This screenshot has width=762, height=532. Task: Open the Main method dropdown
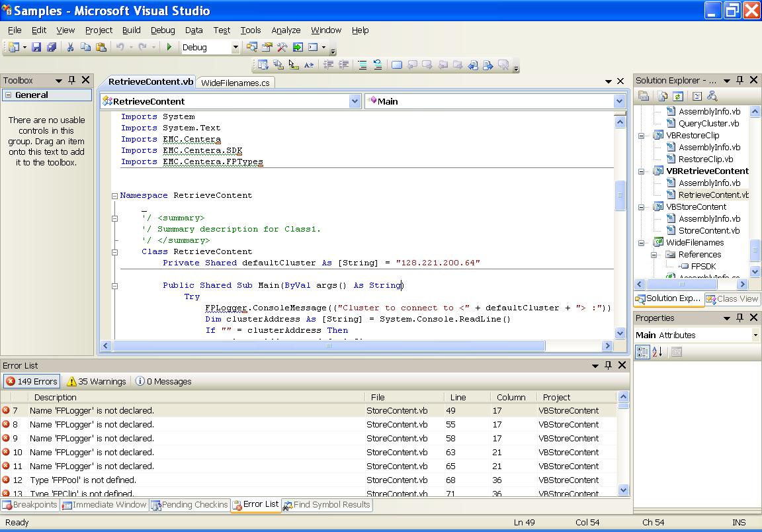coord(619,101)
